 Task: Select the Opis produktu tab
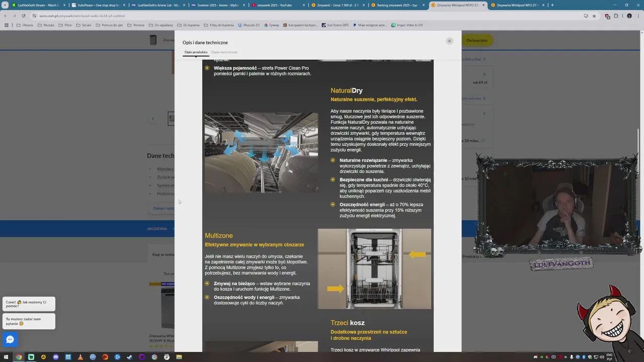tap(196, 52)
